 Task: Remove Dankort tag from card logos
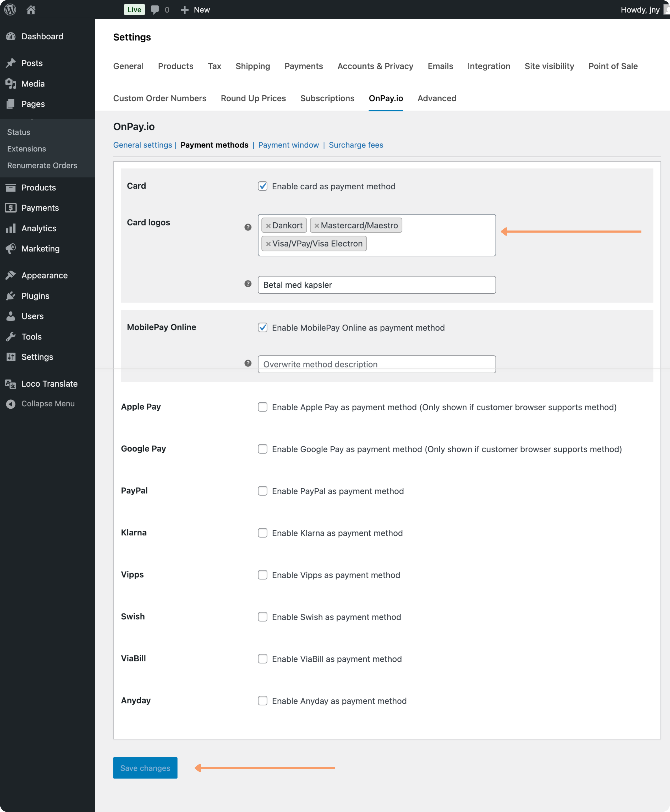[x=268, y=226]
